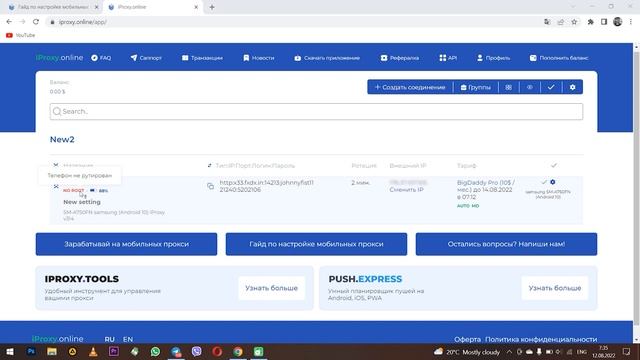Click the Создать соединение button
Viewport: 640px width, 360px height.
click(410, 87)
